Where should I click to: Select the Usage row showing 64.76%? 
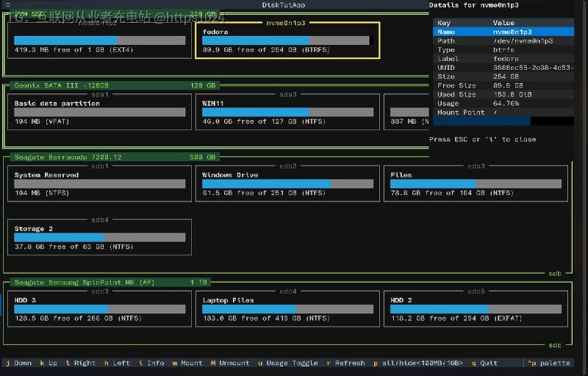[x=503, y=104]
